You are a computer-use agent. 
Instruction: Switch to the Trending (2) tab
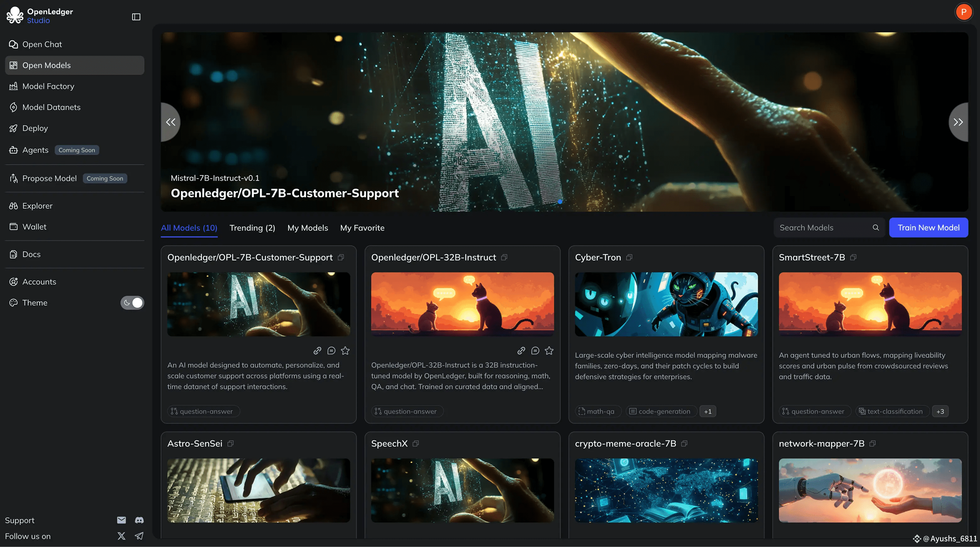tap(252, 228)
